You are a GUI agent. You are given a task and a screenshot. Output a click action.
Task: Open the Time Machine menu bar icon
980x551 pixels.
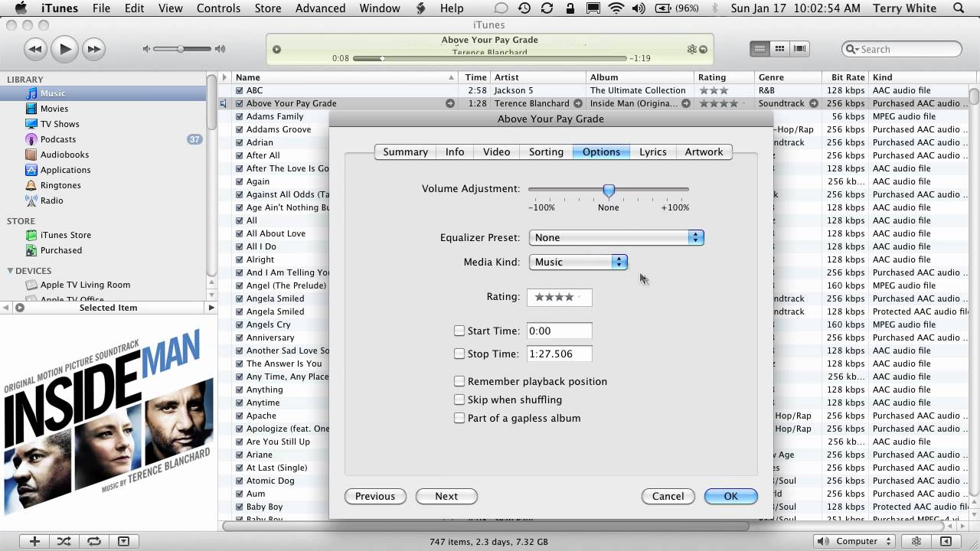click(x=524, y=8)
